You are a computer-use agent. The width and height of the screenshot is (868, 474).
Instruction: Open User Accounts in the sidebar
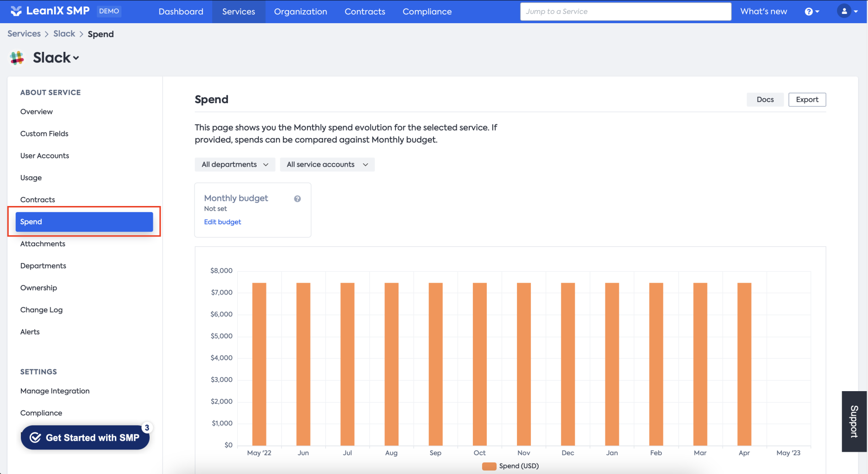tap(44, 156)
